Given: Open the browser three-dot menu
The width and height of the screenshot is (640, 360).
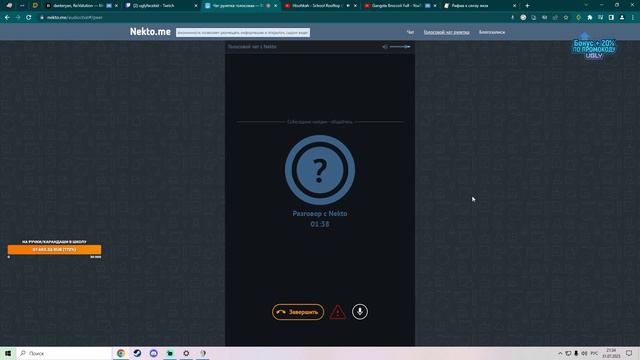Looking at the screenshot, I should (633, 18).
